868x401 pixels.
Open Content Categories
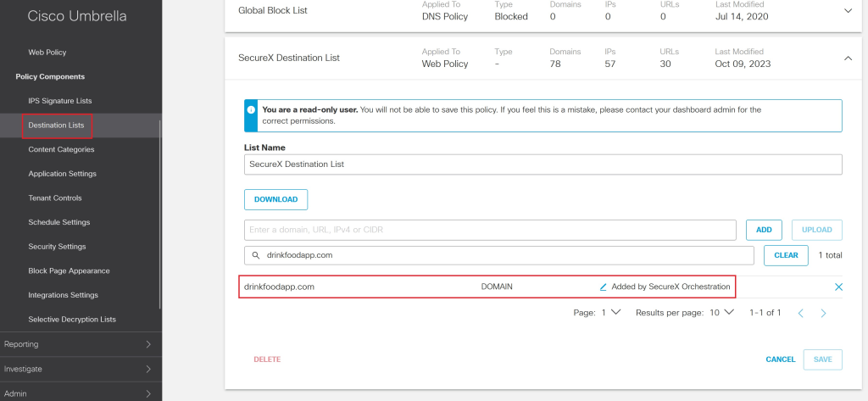pyautogui.click(x=61, y=149)
